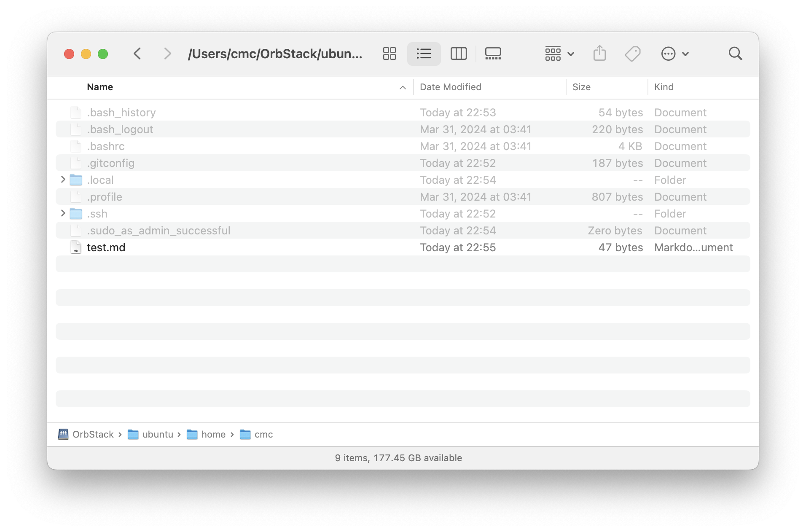The width and height of the screenshot is (806, 532).
Task: Open cmc in the path bar
Action: tap(256, 434)
